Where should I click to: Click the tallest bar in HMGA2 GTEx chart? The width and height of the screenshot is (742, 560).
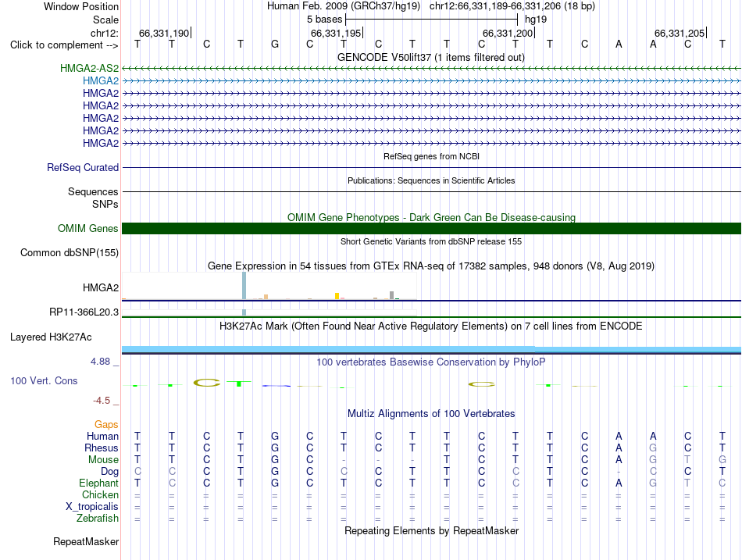(244, 285)
